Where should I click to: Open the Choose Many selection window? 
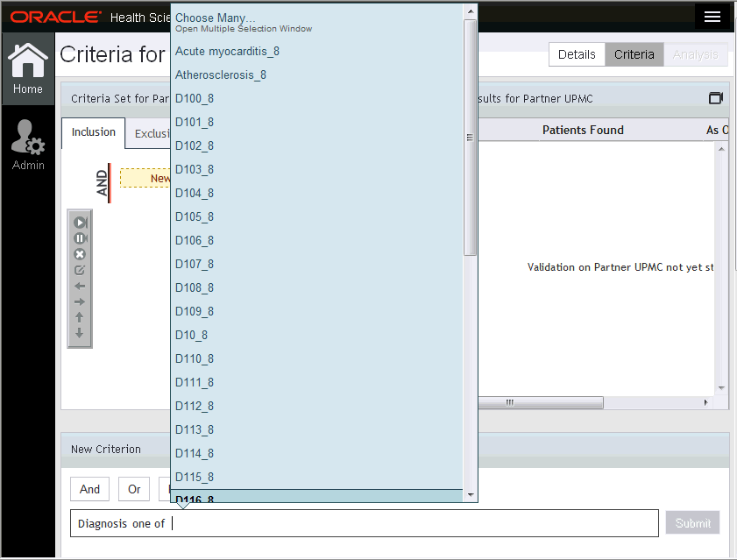click(317, 22)
